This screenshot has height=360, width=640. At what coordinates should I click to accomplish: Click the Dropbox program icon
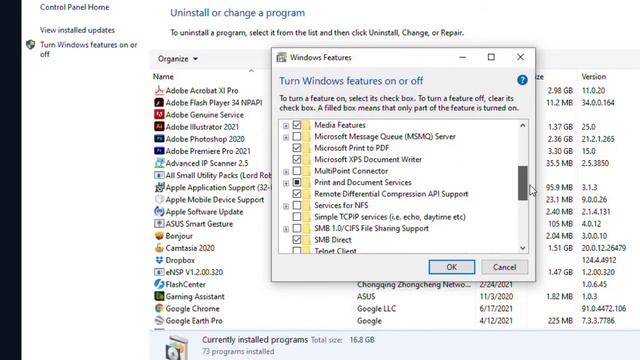[159, 260]
